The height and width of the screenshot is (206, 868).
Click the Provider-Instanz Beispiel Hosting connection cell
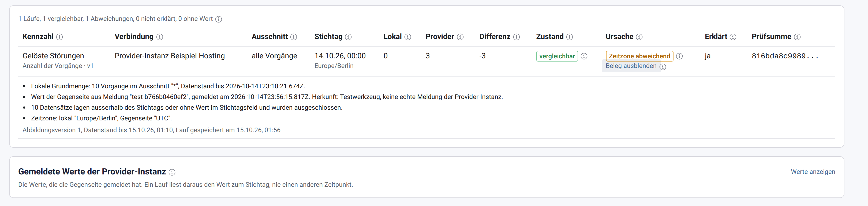[170, 56]
